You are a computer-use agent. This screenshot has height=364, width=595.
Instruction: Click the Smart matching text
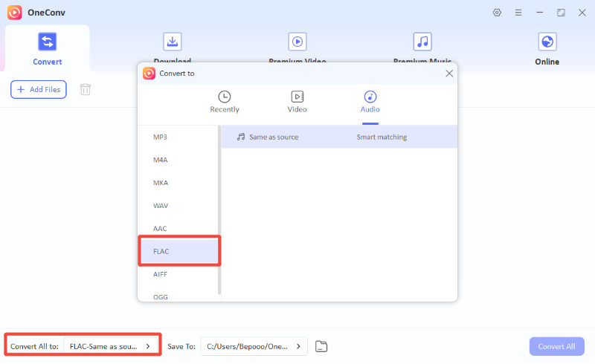[382, 137]
